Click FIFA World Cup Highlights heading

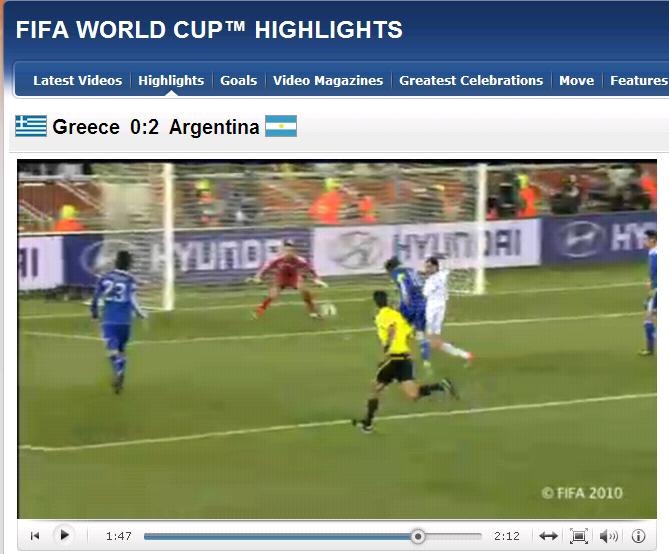pos(209,30)
